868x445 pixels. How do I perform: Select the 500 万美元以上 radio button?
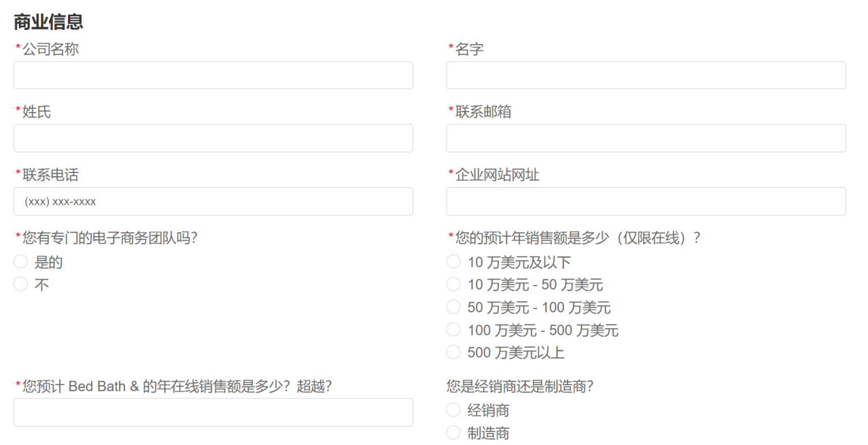point(453,352)
